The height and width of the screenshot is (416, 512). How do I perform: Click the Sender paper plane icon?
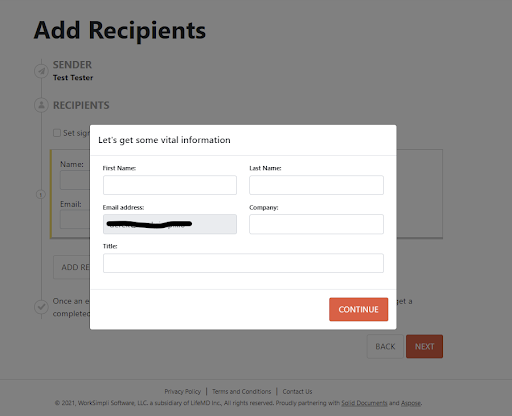click(x=41, y=71)
